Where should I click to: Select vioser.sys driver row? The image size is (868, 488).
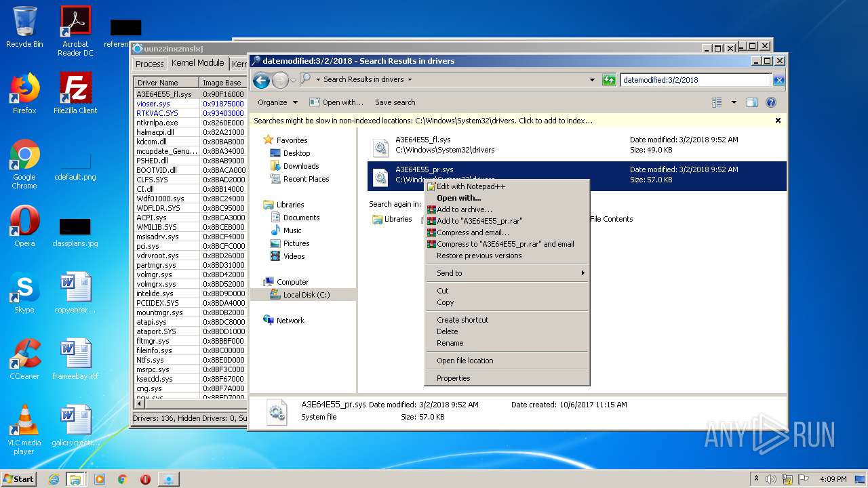[191, 104]
